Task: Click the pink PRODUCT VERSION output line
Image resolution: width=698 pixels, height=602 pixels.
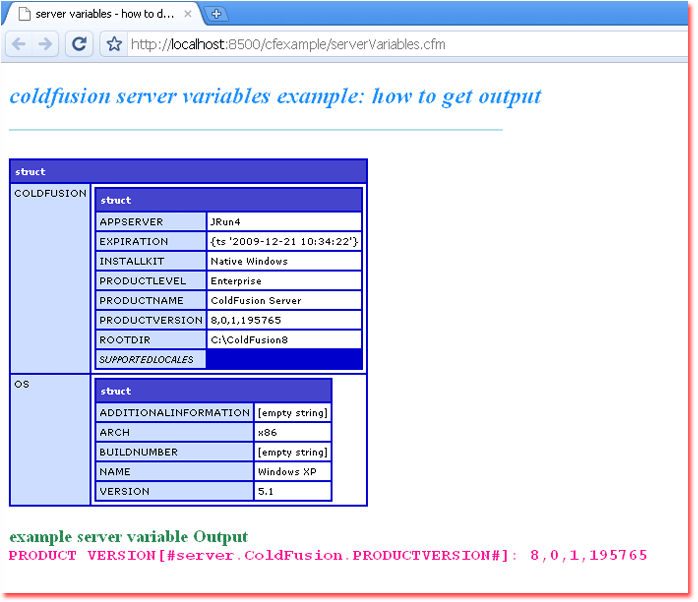Action: coord(328,555)
